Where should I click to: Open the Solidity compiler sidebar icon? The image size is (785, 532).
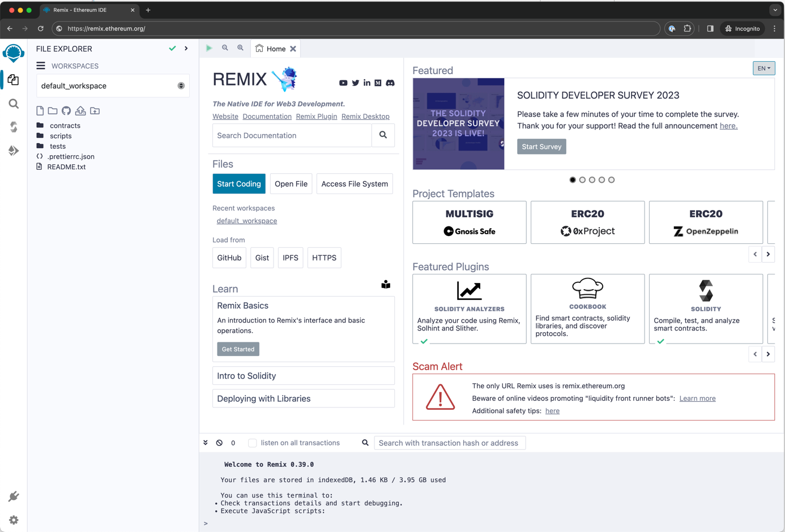pyautogui.click(x=14, y=127)
